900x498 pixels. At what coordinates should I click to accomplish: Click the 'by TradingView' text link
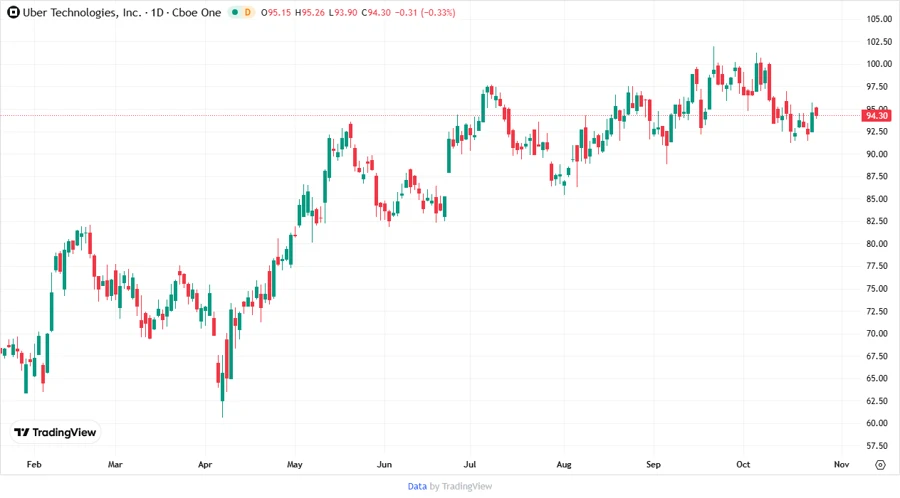(461, 487)
